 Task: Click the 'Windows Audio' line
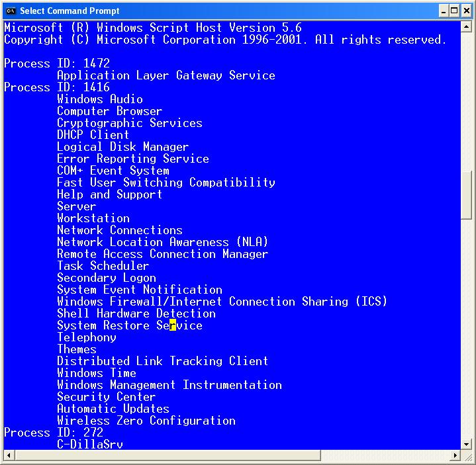coord(100,99)
